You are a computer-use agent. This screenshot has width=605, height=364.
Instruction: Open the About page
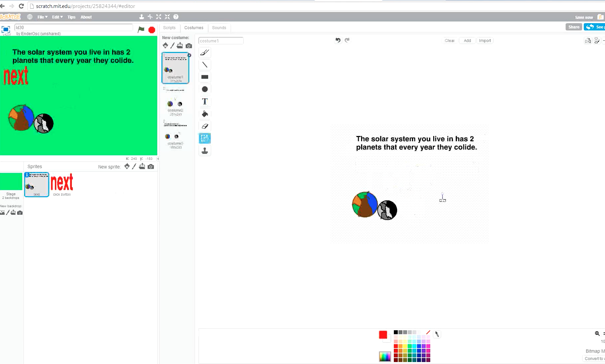click(x=86, y=17)
